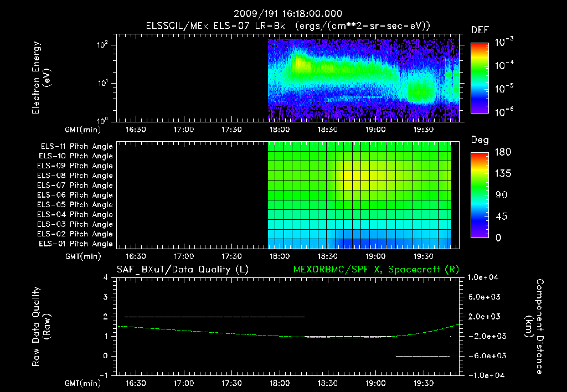Click GMT(min) label under the data quality plot
567x392 pixels.
pos(83,383)
